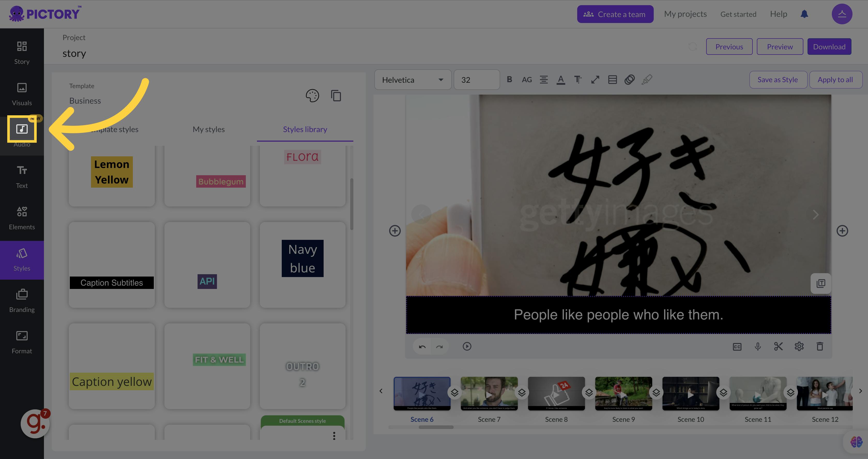868x459 pixels.
Task: Select the Navy blue style
Action: click(x=303, y=265)
